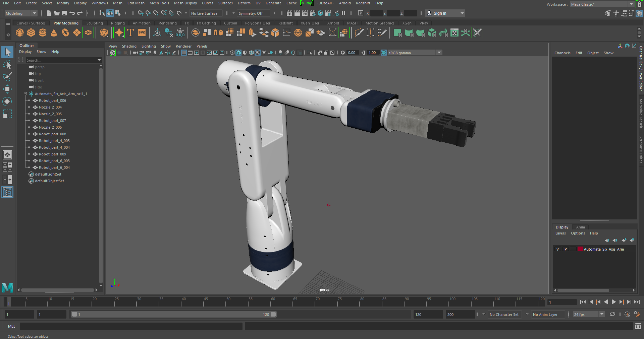
Task: Open Animation Preferences icon near fps
Action: [x=637, y=314]
